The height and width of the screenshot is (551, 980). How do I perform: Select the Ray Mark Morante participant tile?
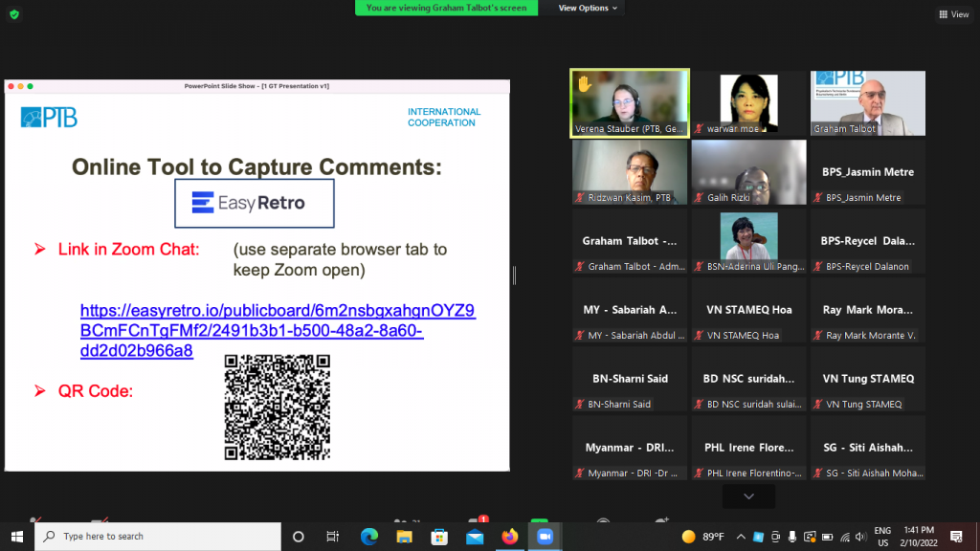pos(868,310)
